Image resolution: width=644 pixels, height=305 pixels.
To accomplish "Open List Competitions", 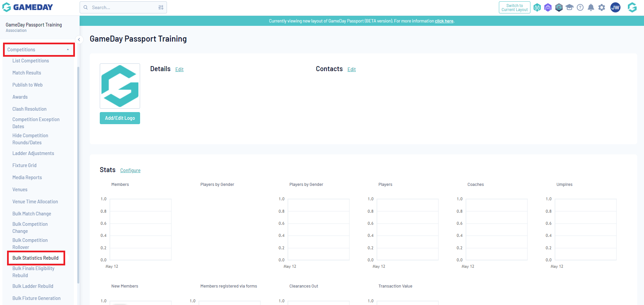I will point(31,61).
